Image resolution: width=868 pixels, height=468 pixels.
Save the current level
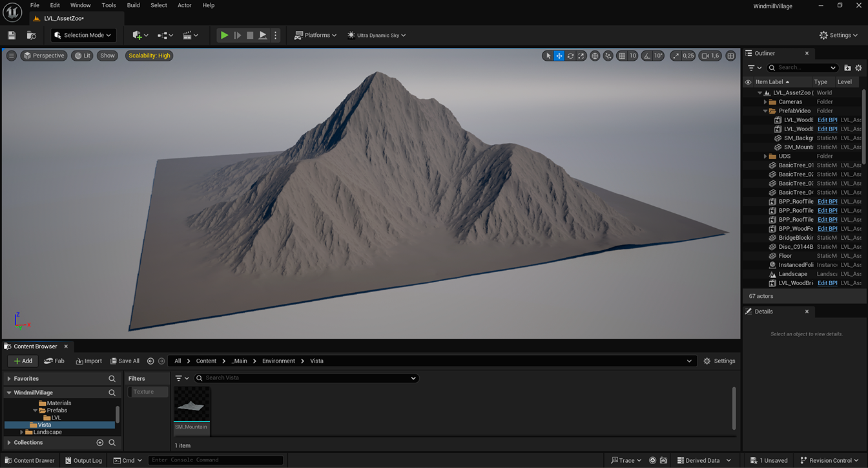pyautogui.click(x=11, y=35)
